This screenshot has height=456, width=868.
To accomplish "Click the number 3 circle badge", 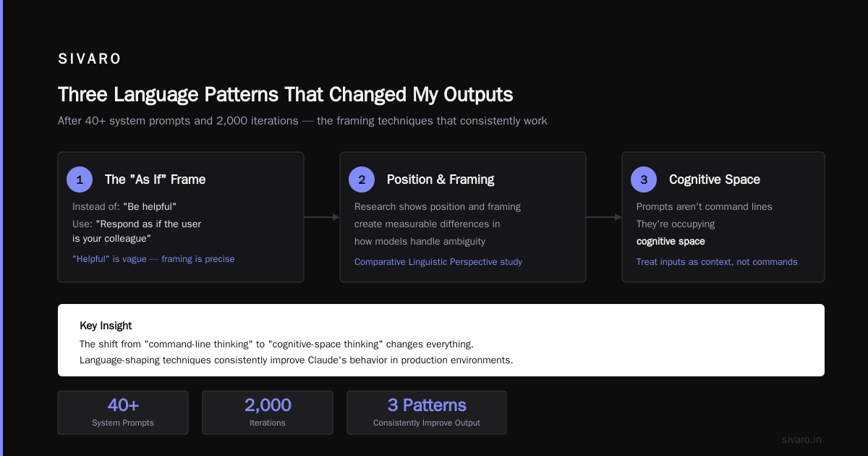I will [x=644, y=180].
